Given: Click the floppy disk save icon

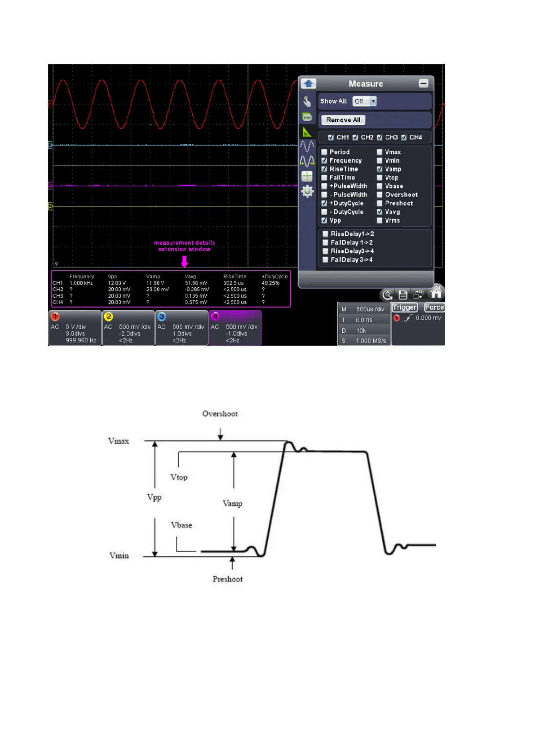Looking at the screenshot, I should [403, 295].
